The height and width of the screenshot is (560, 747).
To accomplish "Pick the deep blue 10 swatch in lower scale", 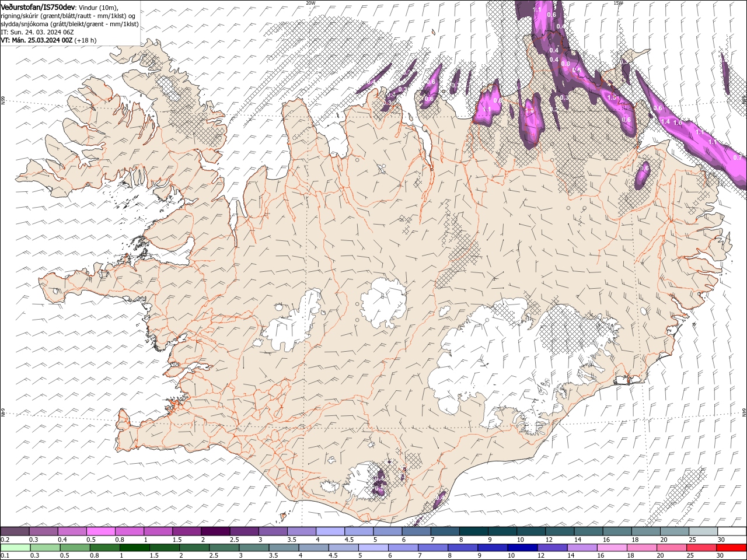I will (x=522, y=548).
